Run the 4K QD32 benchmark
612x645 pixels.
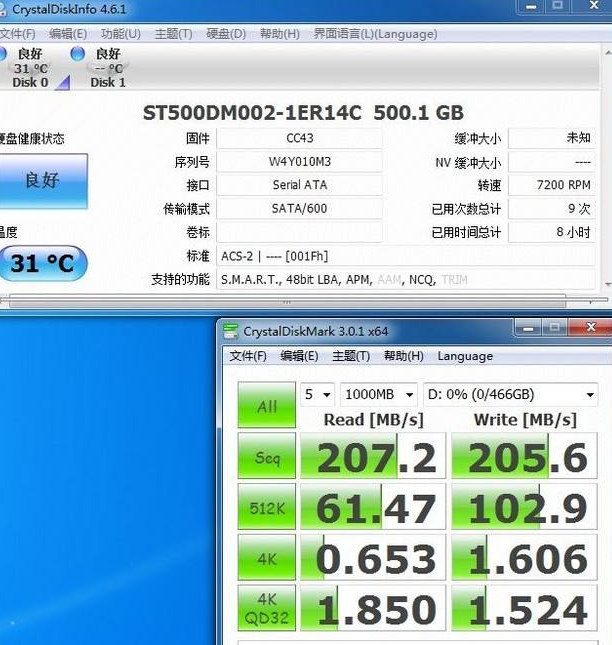point(267,608)
